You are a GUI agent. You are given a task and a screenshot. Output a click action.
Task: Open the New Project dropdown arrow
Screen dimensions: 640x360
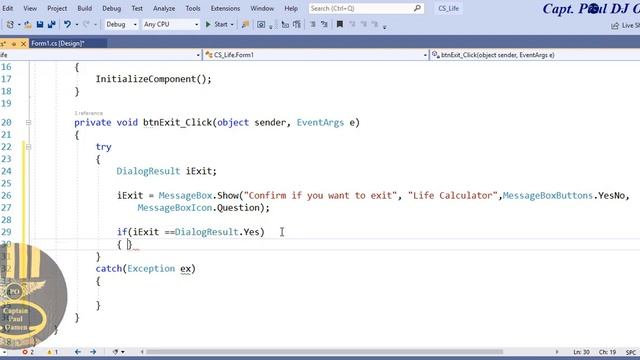point(19,25)
